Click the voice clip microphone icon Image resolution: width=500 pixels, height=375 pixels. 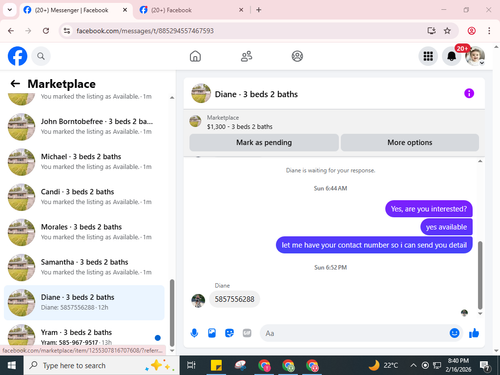pos(194,333)
